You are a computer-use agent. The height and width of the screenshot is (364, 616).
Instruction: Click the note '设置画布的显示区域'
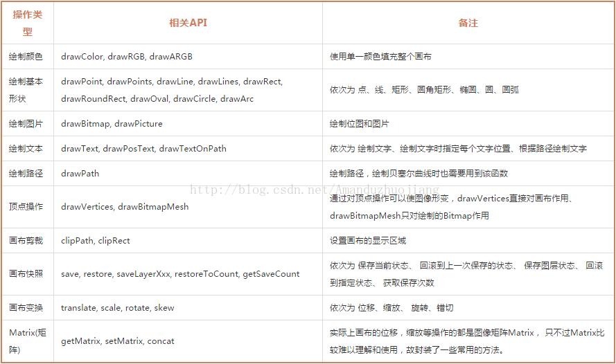(368, 240)
